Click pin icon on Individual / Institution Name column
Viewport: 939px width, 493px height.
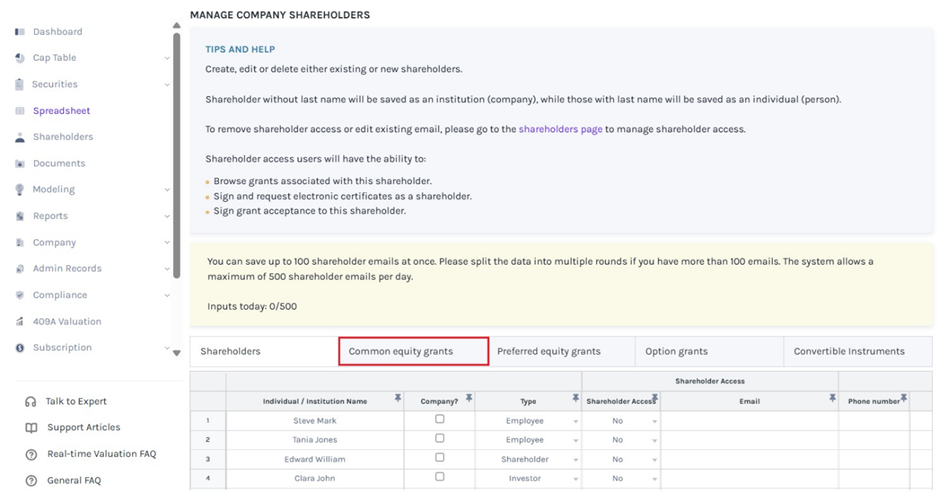pos(398,399)
